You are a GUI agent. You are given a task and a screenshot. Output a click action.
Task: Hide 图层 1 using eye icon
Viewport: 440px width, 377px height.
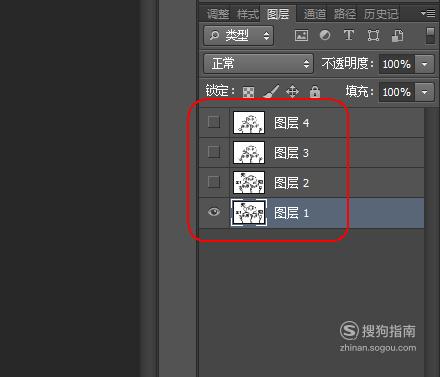tap(214, 212)
